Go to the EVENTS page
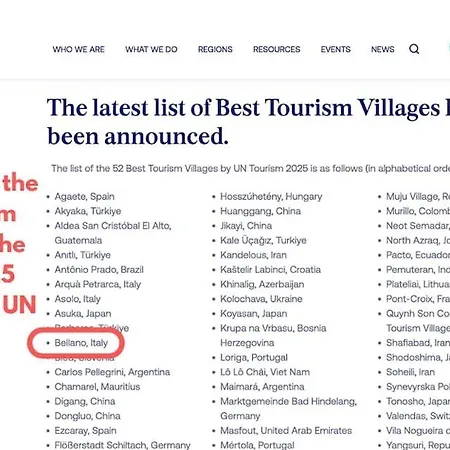The image size is (450, 450). 336,49
